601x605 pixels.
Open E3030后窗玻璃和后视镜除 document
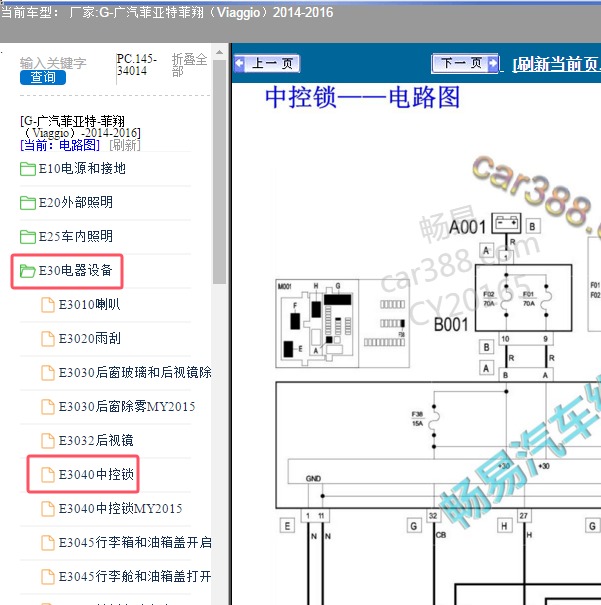[135, 372]
